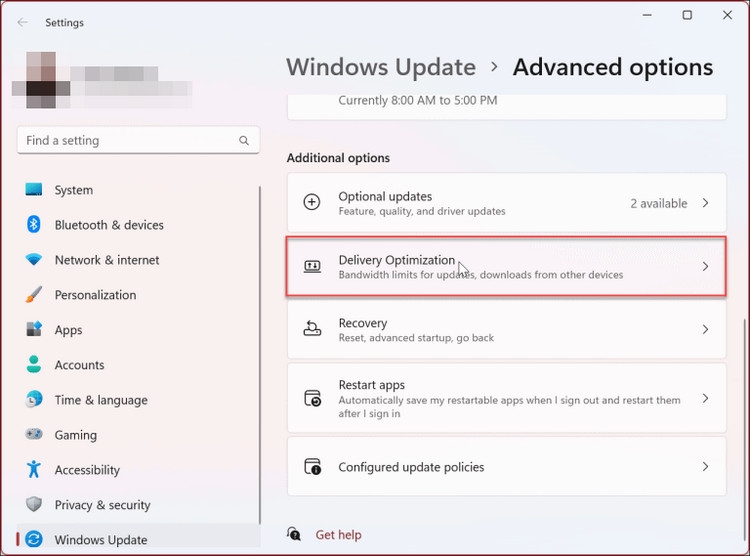The image size is (750, 556).
Task: Click the Windows Update sync icon
Action: tap(33, 539)
